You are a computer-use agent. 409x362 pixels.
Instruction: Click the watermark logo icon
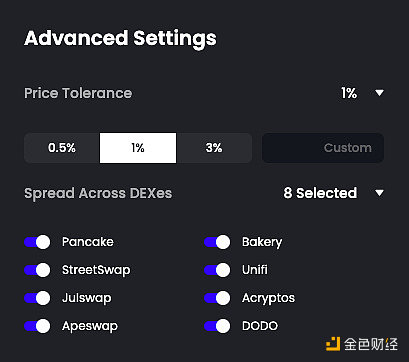pyautogui.click(x=333, y=344)
